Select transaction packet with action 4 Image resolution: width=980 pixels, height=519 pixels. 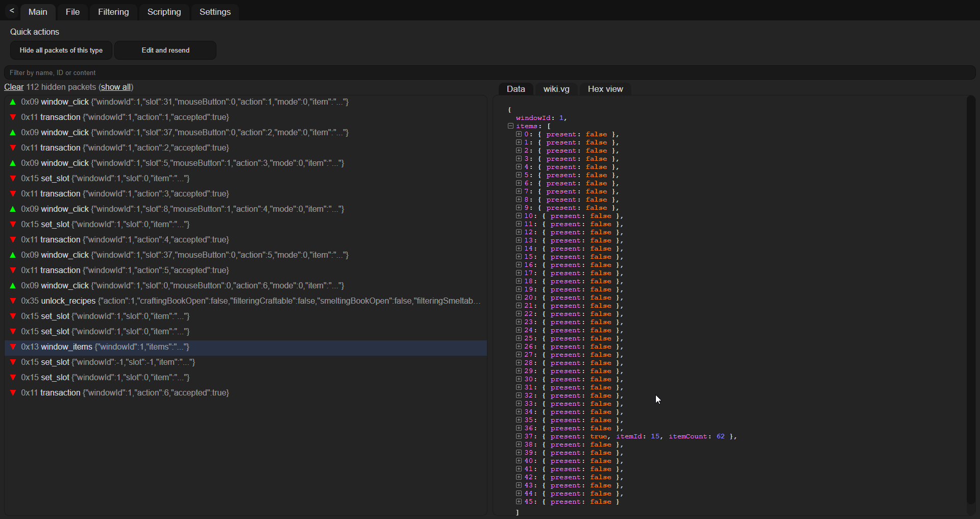(246, 240)
